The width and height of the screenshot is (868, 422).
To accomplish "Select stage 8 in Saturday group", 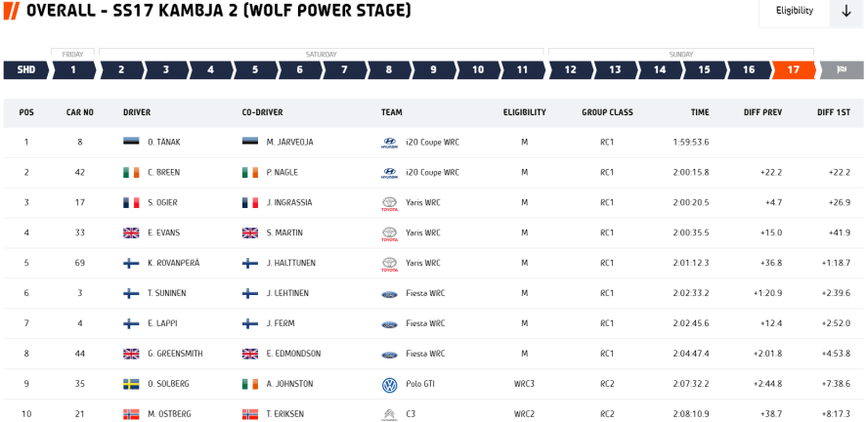I will click(x=388, y=70).
